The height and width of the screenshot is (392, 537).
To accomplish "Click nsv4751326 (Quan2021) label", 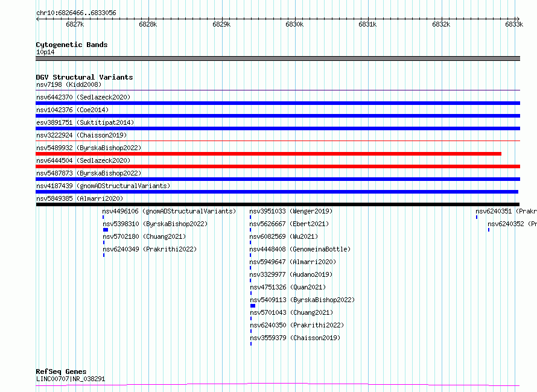I will [288, 287].
